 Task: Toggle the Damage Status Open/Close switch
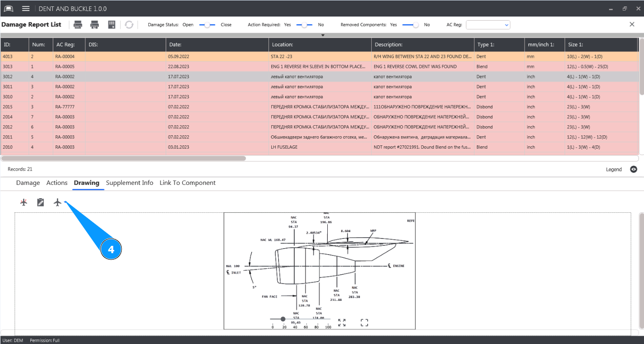click(207, 25)
